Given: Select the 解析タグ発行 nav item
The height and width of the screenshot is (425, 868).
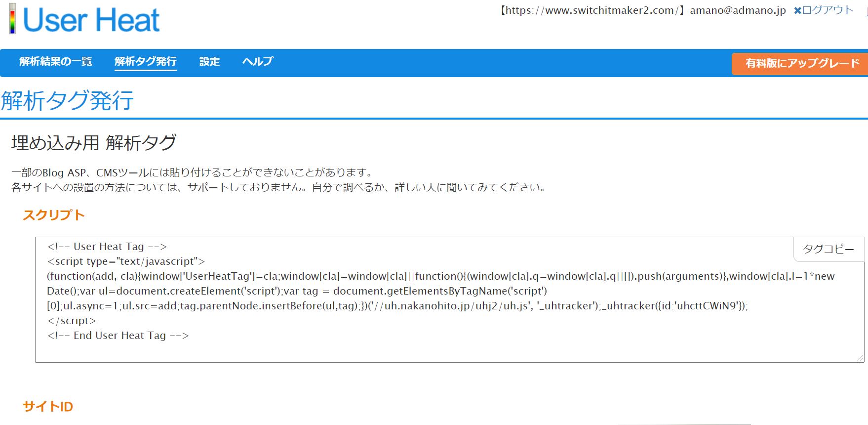Looking at the screenshot, I should click(x=146, y=61).
